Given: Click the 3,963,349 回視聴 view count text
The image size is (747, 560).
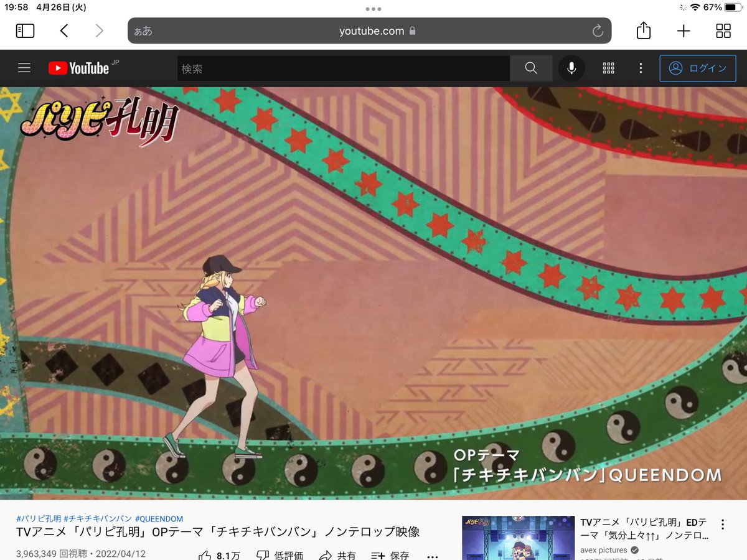Looking at the screenshot, I should pos(52,554).
